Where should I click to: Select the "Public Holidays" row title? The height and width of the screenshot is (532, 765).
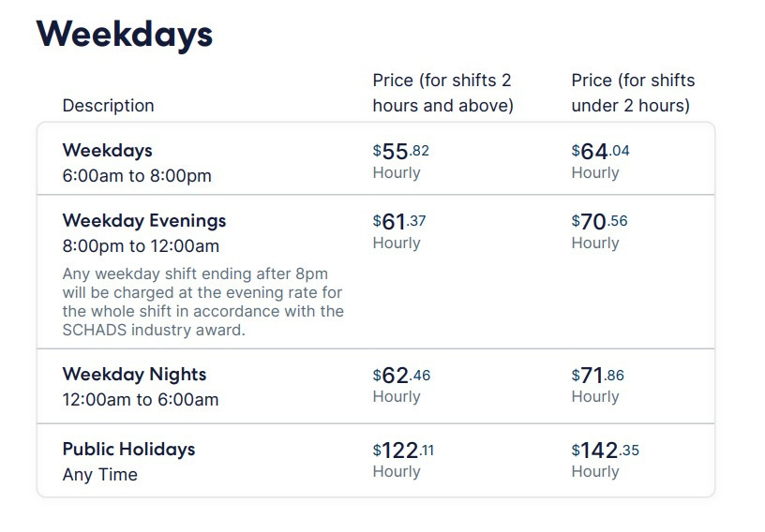point(128,450)
